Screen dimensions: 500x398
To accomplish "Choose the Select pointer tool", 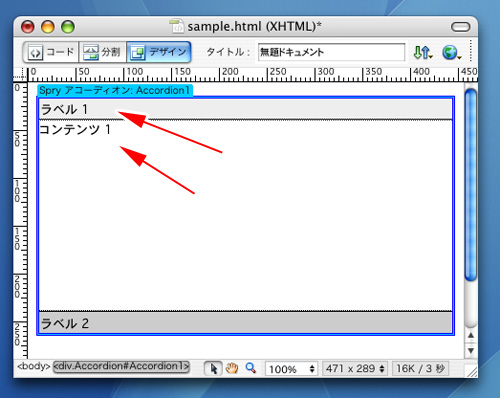I will tap(213, 369).
